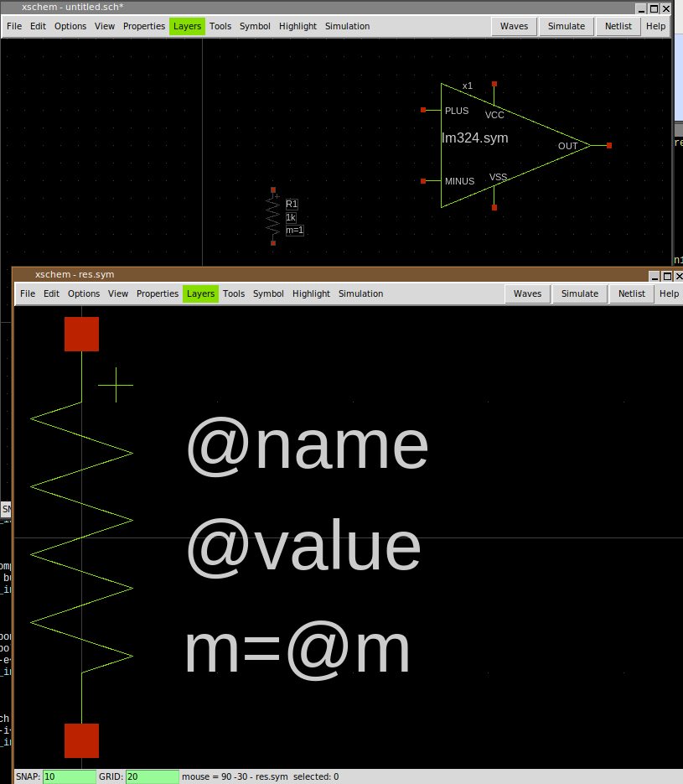Click the Waves button in top window
This screenshot has width=683, height=784.
(514, 26)
